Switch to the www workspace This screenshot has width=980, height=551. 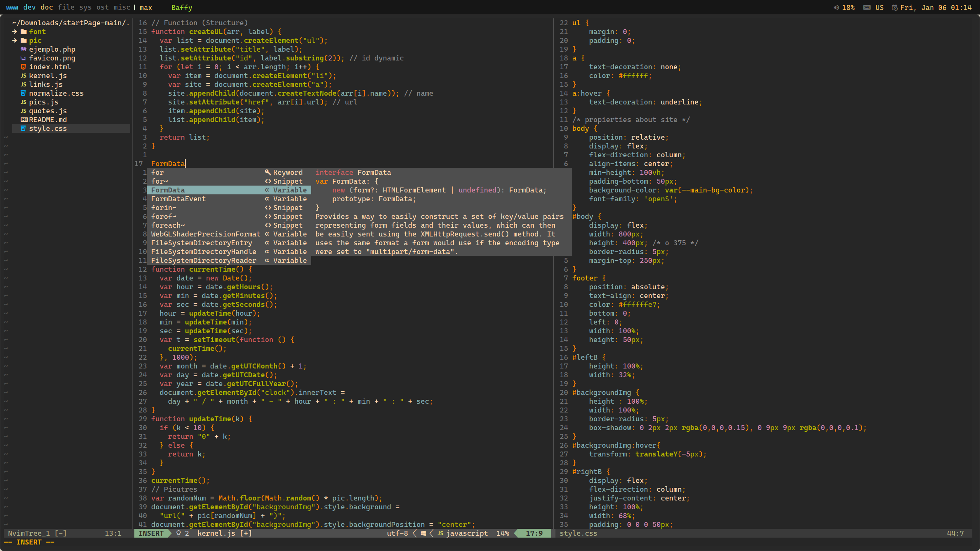[12, 7]
